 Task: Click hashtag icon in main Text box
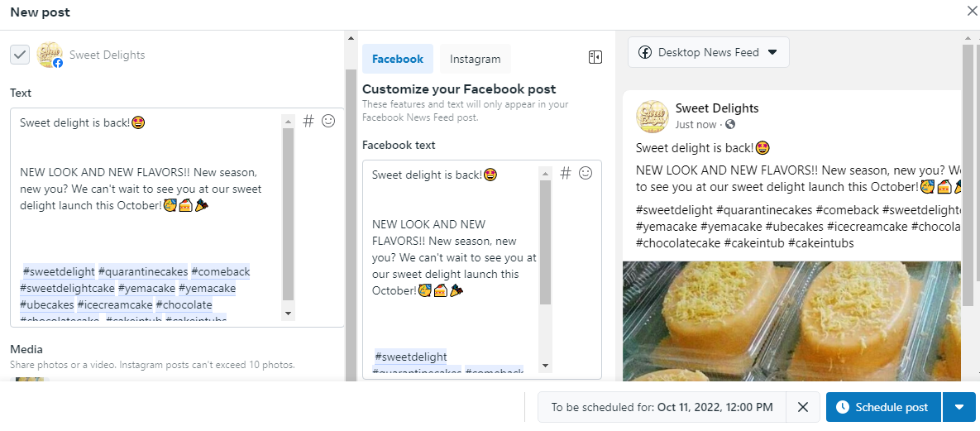tap(308, 121)
